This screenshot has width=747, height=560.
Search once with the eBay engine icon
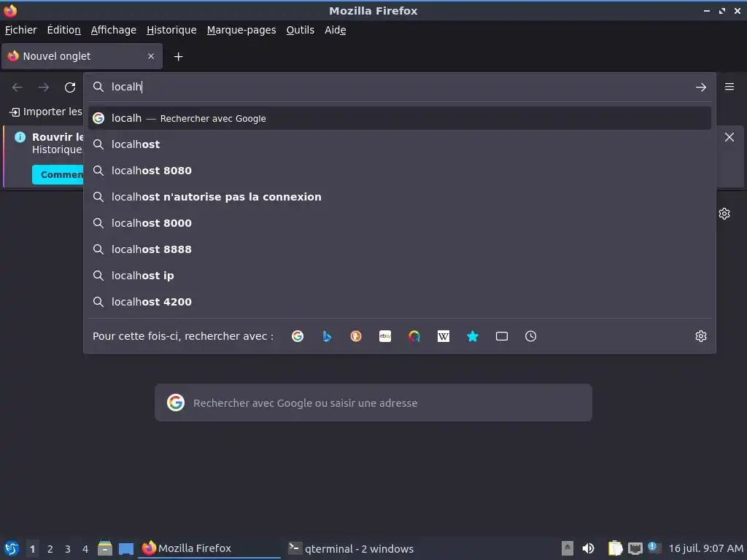[x=385, y=336]
